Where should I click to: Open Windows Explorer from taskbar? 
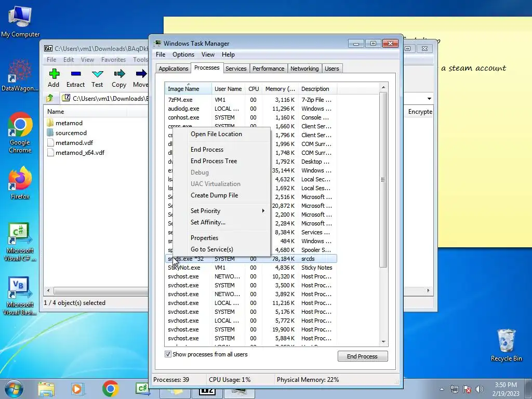(x=46, y=389)
